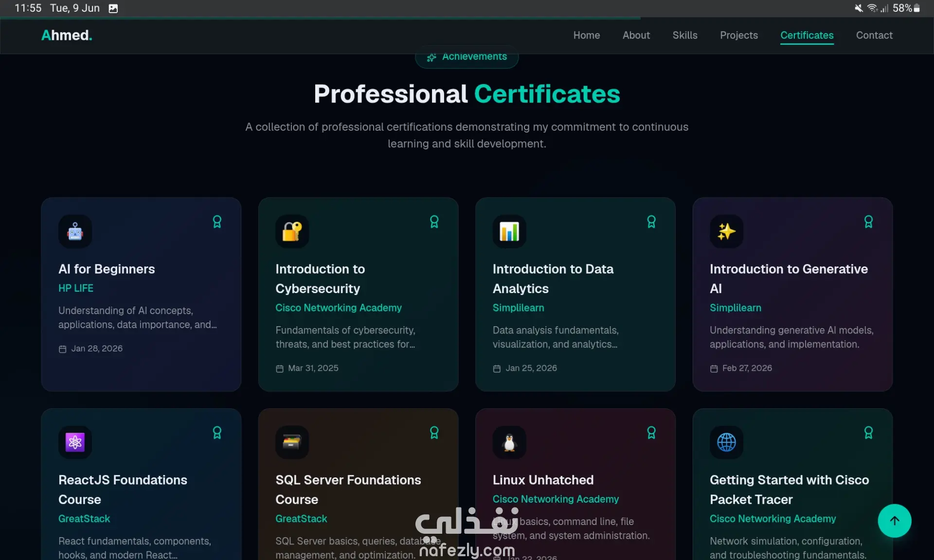The width and height of the screenshot is (934, 560).
Task: Click the calendar icon beside Feb 27, 2026
Action: click(714, 368)
